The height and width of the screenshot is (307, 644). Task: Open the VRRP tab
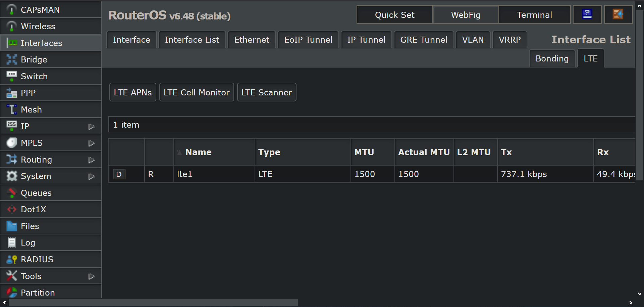point(510,40)
